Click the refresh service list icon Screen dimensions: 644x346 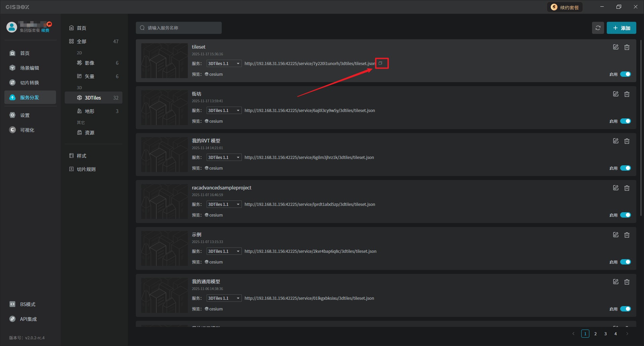598,28
